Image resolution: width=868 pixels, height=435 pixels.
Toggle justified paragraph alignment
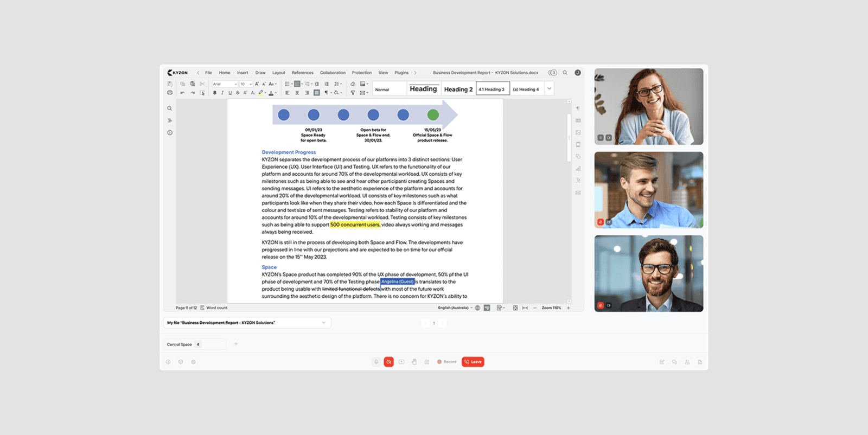(317, 93)
